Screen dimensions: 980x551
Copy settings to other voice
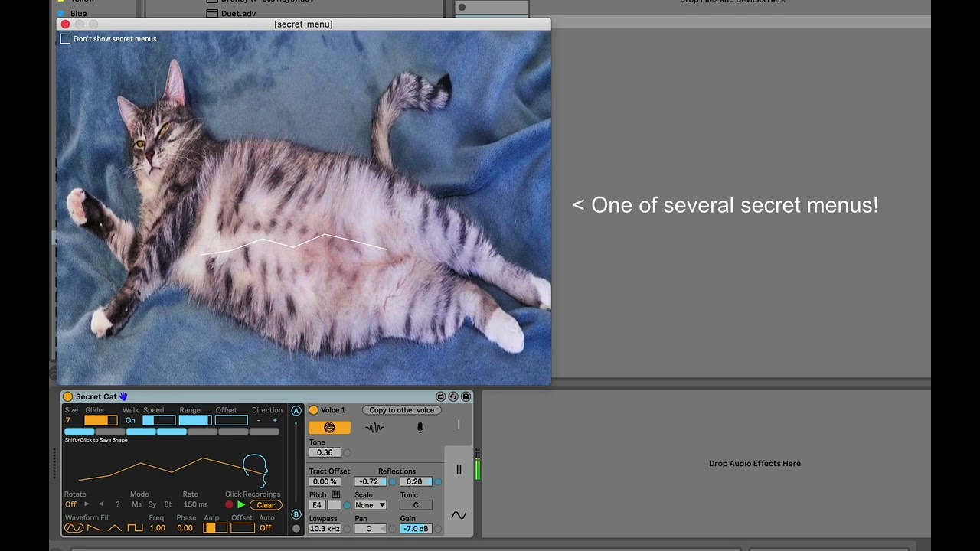[401, 410]
